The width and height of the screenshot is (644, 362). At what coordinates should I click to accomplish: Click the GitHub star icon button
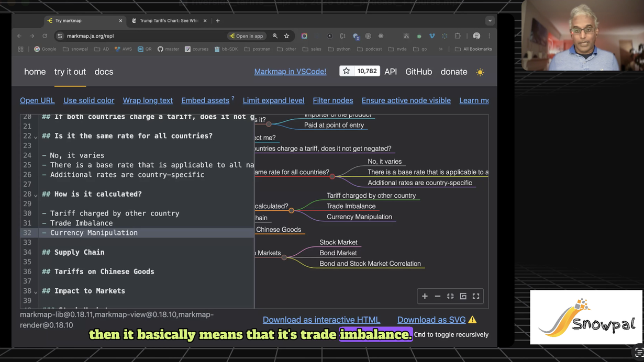(x=347, y=71)
